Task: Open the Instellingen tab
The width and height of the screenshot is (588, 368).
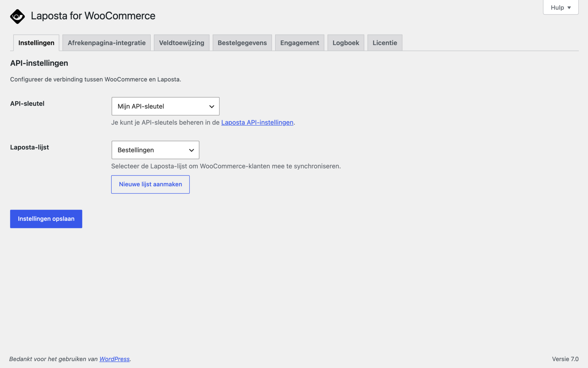Action: coord(36,43)
